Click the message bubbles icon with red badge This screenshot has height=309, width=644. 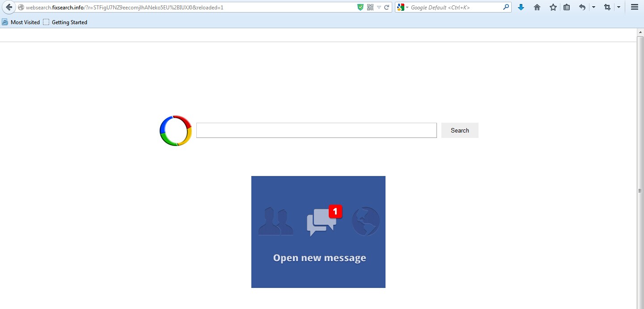point(324,221)
